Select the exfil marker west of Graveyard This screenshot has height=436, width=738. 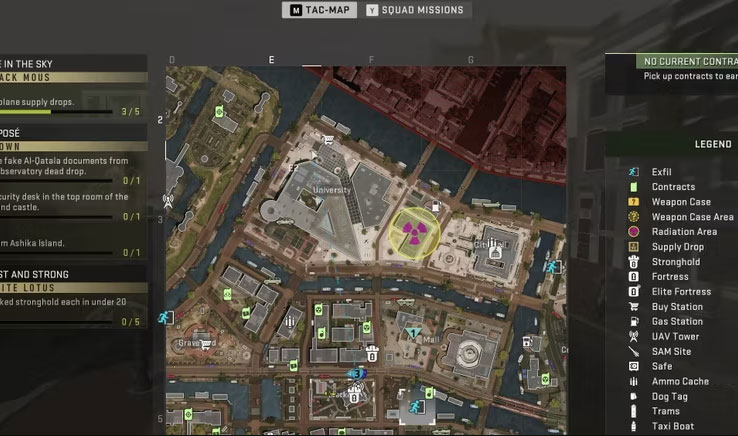point(164,317)
